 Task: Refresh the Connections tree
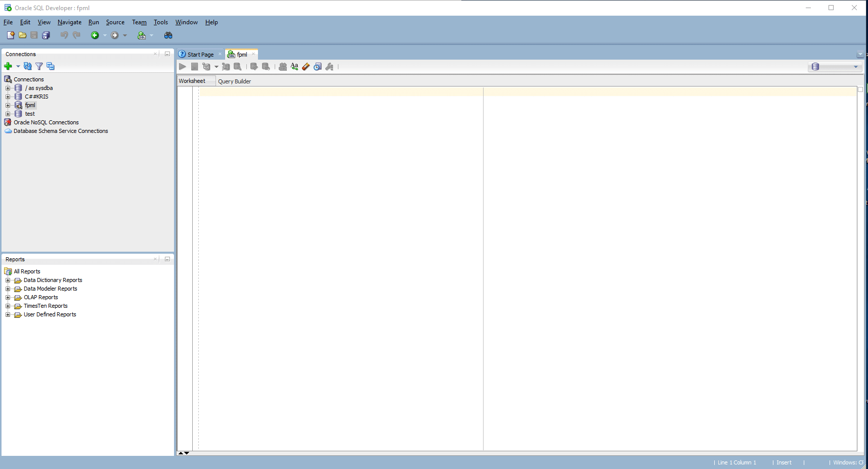point(28,66)
